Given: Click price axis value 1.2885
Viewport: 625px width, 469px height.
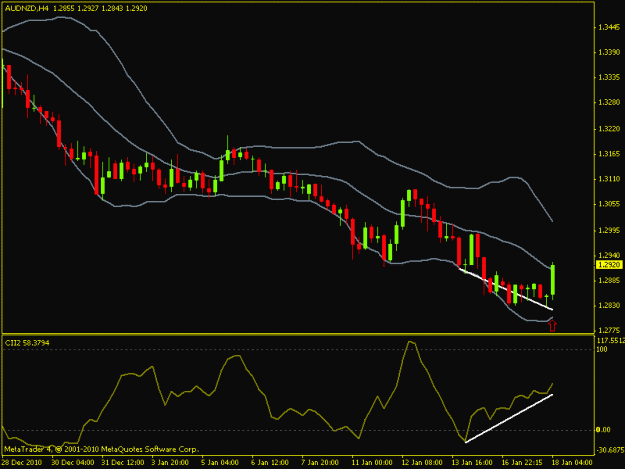Looking at the screenshot, I should [609, 280].
